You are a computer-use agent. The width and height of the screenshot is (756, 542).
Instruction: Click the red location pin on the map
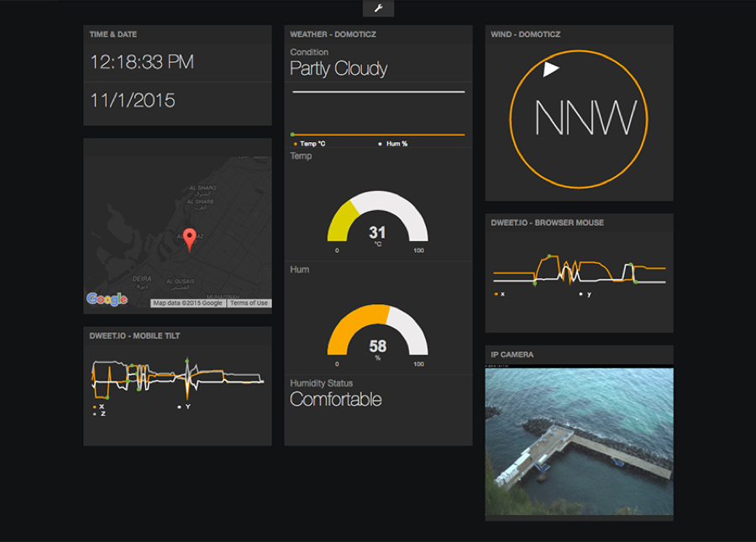tap(190, 239)
